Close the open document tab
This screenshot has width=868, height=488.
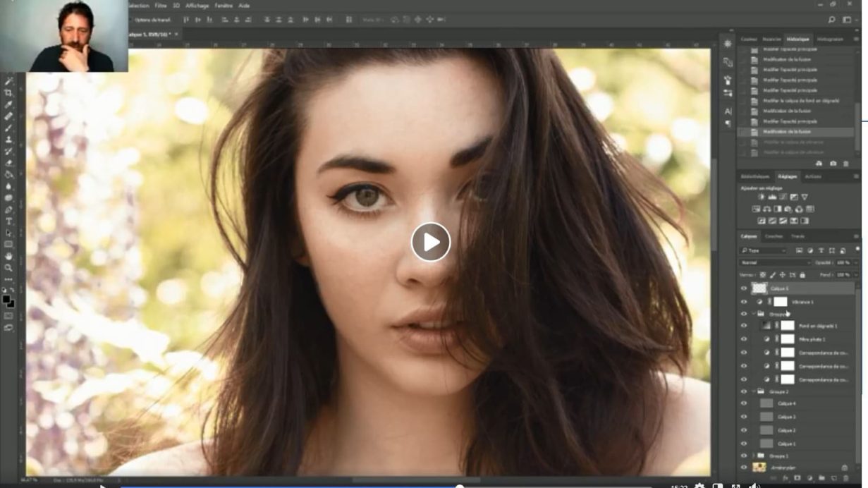177,34
